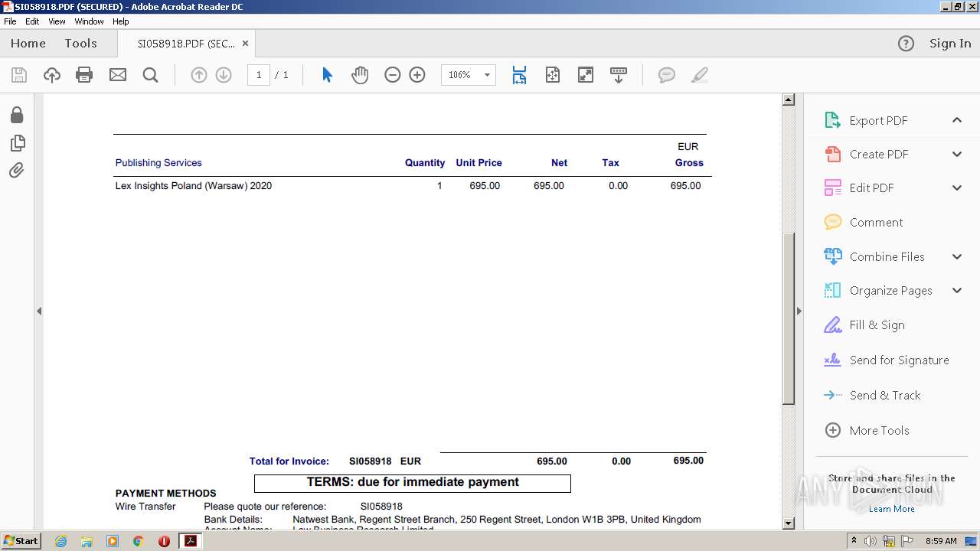980x551 pixels.
Task: Open Chrome from the taskbar
Action: click(x=138, y=541)
